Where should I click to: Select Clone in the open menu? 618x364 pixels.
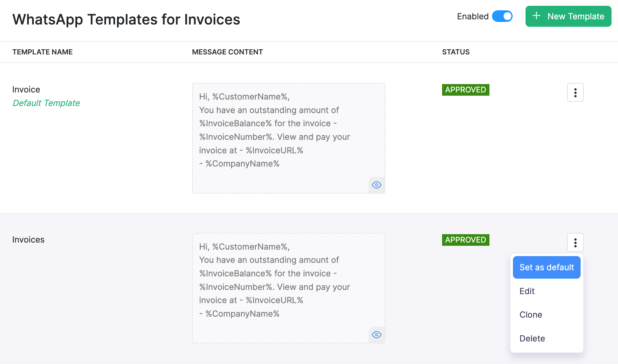tap(530, 314)
